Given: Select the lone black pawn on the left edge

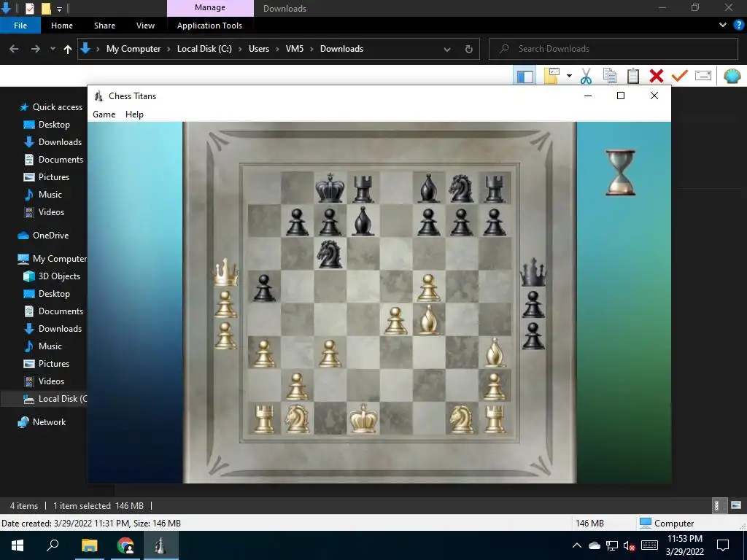Looking at the screenshot, I should (264, 287).
